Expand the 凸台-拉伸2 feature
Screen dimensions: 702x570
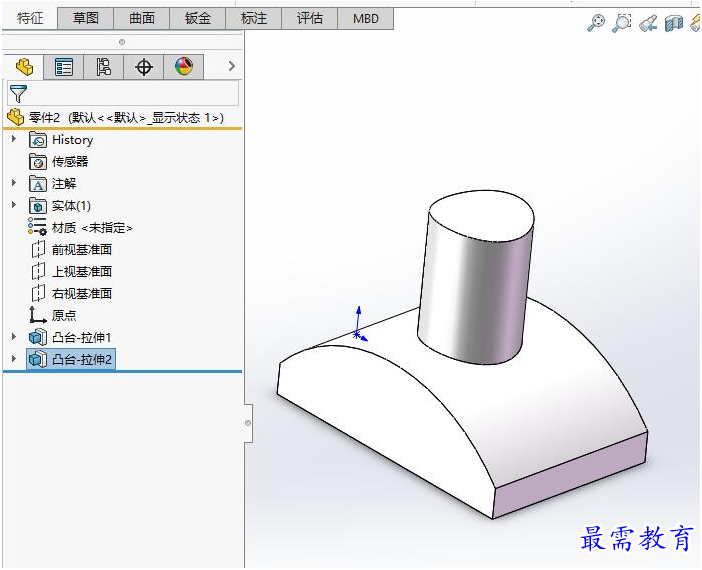14,359
